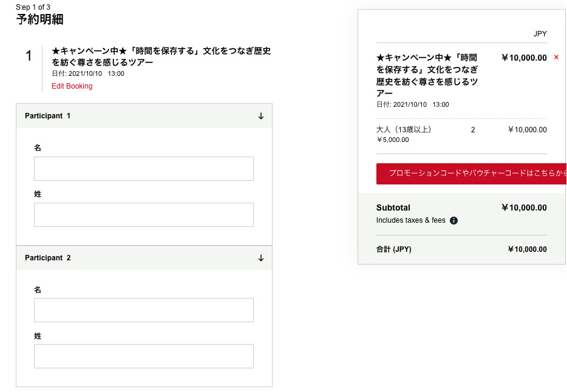
Task: Click the down arrow icon for Participant 2
Action: coord(261,258)
